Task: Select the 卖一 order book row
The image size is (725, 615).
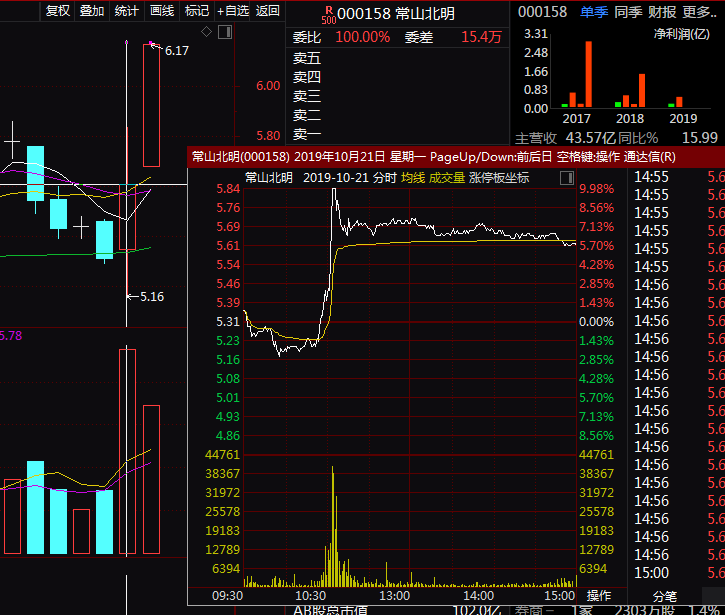Action: pyautogui.click(x=397, y=134)
